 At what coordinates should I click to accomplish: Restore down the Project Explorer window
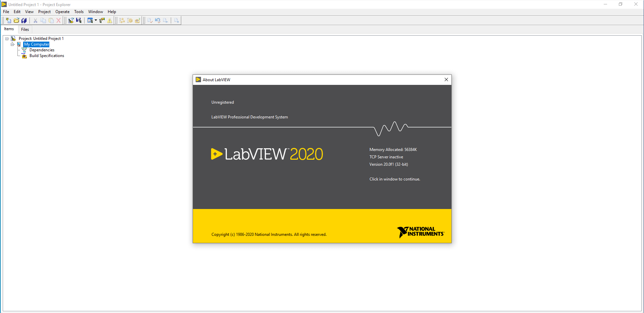[621, 4]
